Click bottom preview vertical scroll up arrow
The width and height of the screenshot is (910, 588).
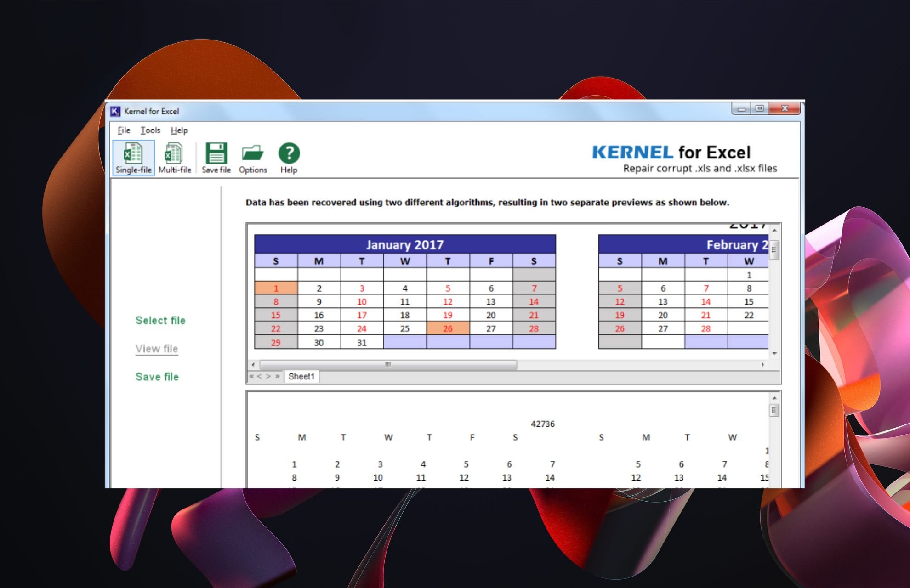click(774, 398)
